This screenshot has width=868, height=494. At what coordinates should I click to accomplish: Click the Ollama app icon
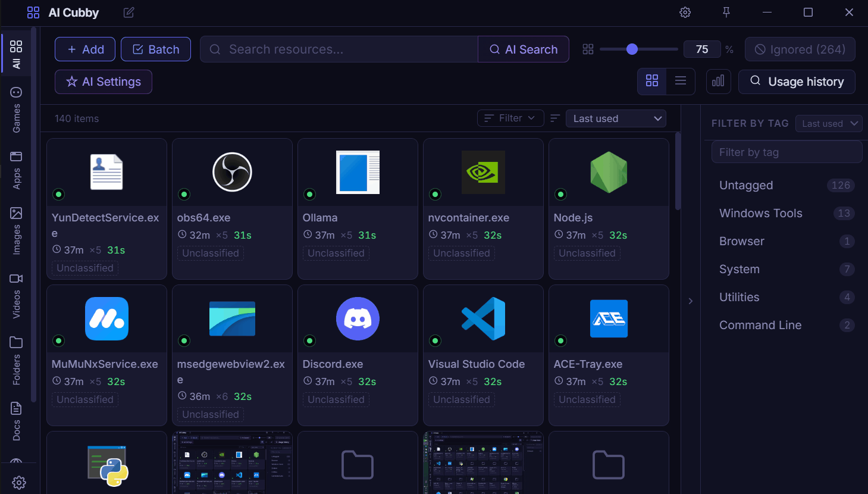358,172
